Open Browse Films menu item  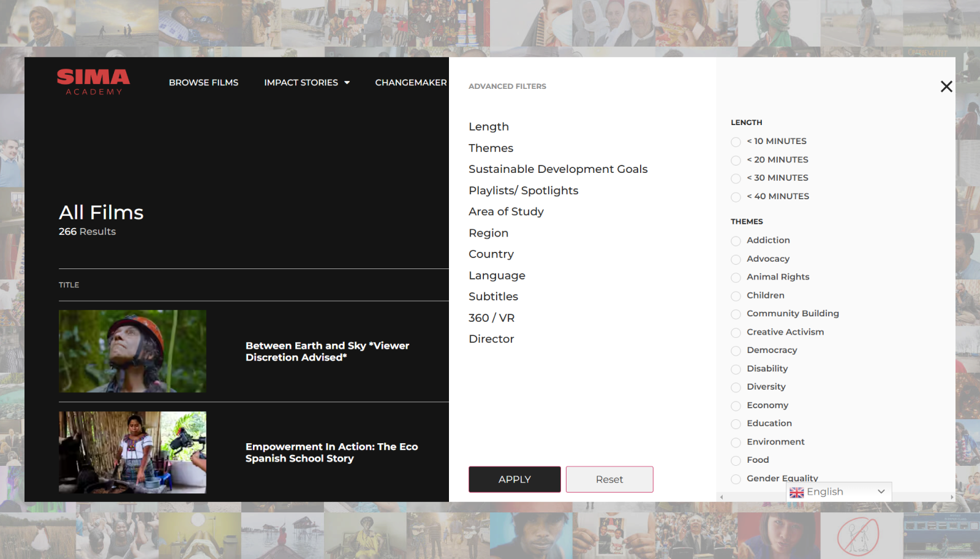click(203, 82)
